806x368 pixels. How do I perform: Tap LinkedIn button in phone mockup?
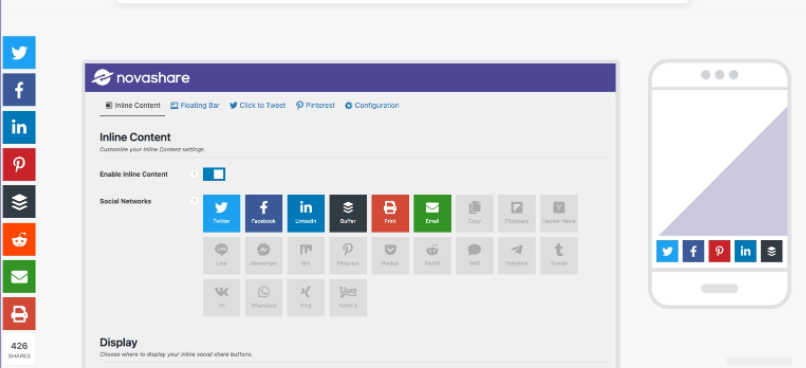[x=745, y=251]
